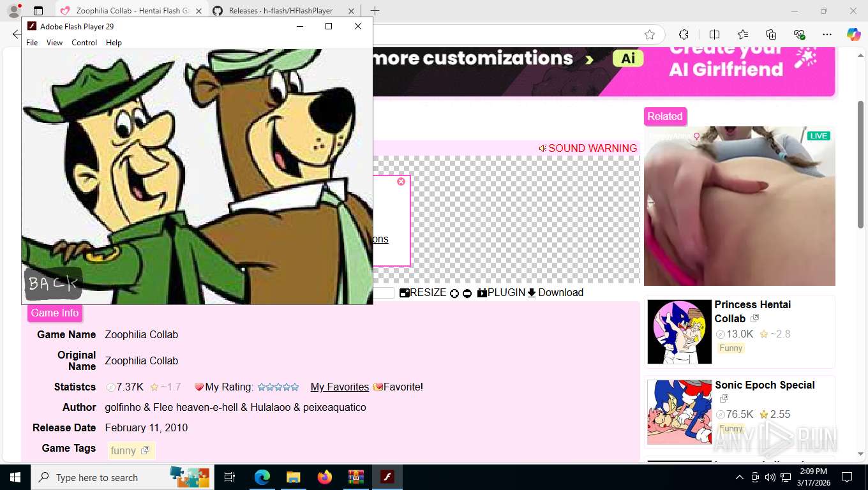Screen dimensions: 868x490
Task: Open Princess Hentai Collab in new window icon
Action: coord(755,318)
